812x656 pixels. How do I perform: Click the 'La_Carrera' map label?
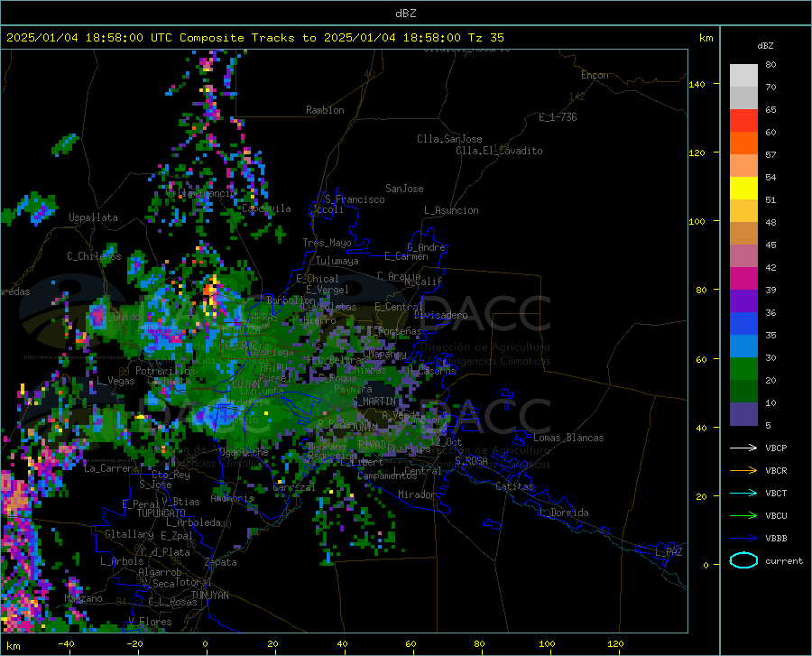pyautogui.click(x=111, y=468)
